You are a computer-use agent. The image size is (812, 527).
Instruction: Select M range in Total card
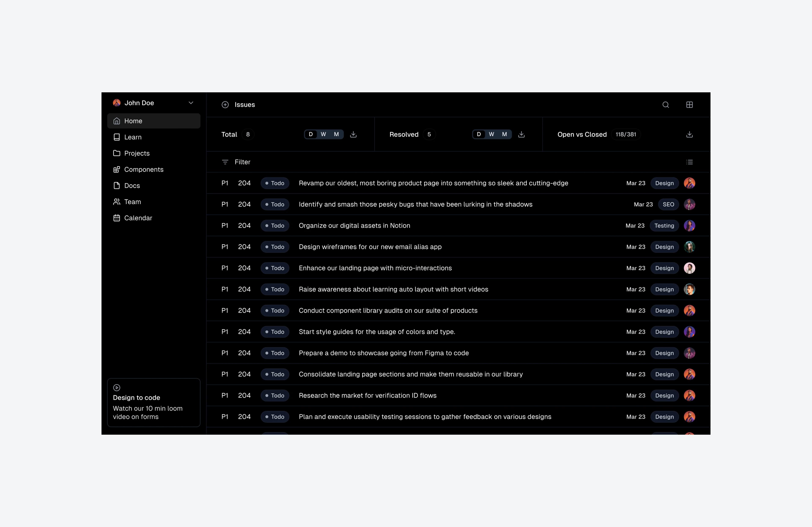tap(336, 134)
